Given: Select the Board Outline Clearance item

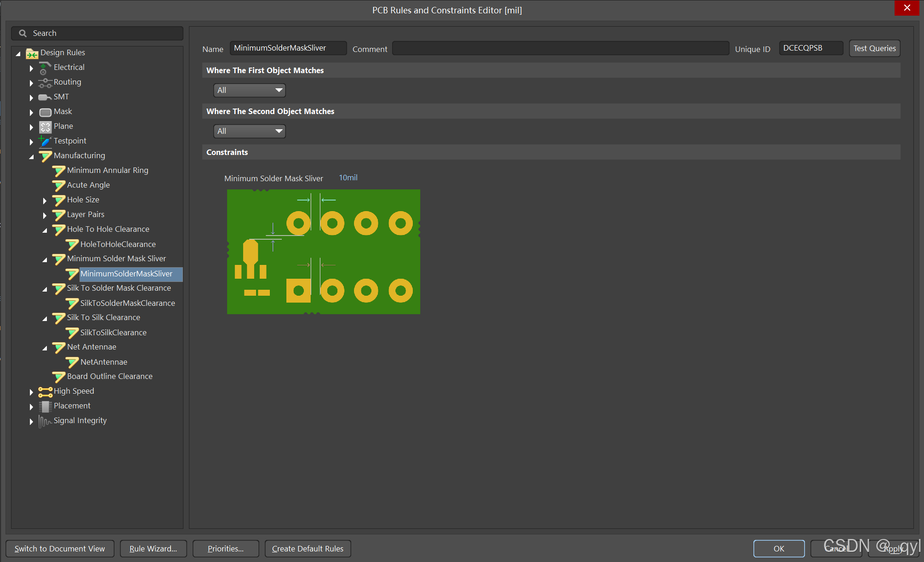Looking at the screenshot, I should [x=109, y=376].
